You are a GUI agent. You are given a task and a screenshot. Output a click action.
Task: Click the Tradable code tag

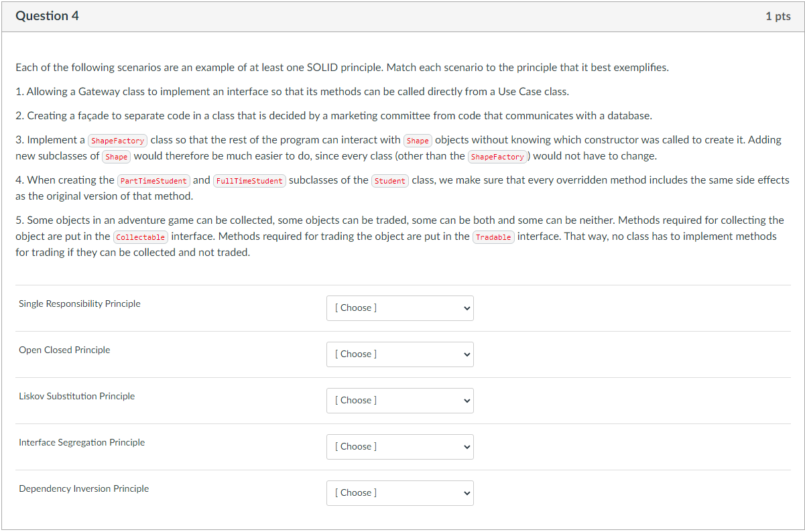pyautogui.click(x=494, y=237)
